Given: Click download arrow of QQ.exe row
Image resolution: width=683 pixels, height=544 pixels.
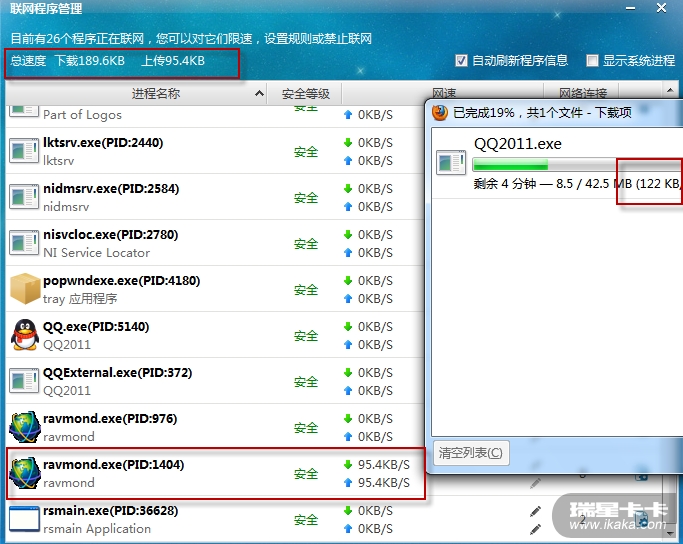Looking at the screenshot, I should pyautogui.click(x=348, y=327).
